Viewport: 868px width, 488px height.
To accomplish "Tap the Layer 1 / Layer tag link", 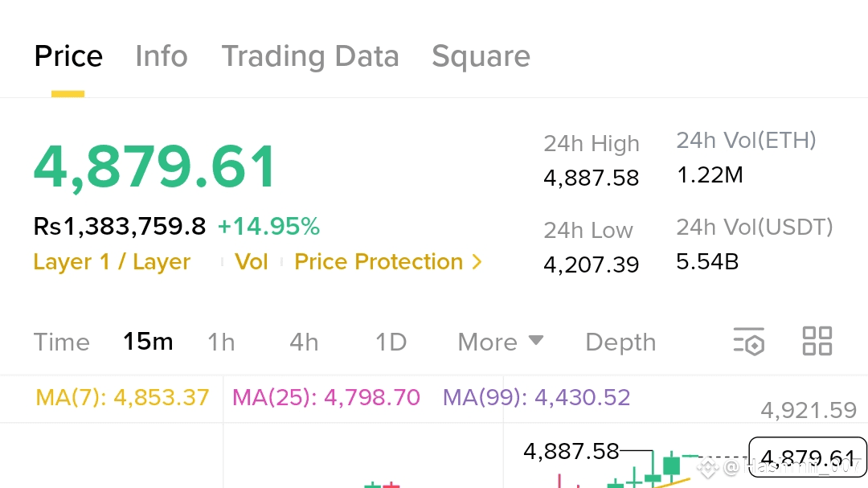I will [x=112, y=262].
